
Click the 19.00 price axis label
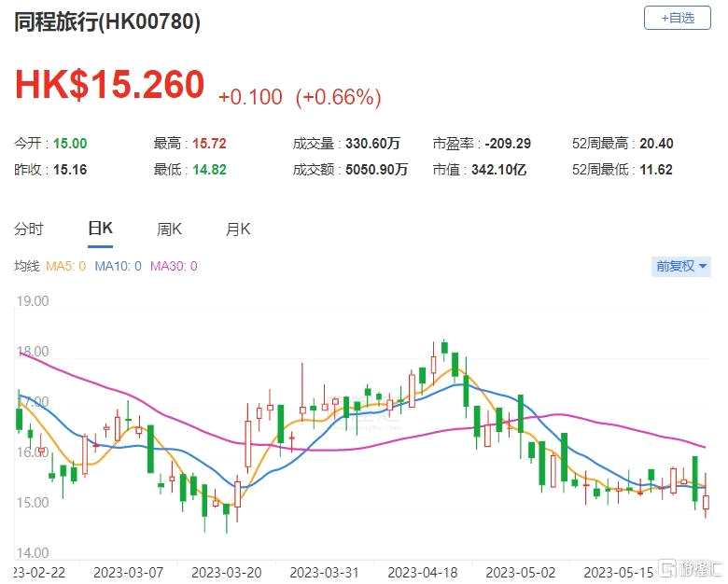point(33,301)
